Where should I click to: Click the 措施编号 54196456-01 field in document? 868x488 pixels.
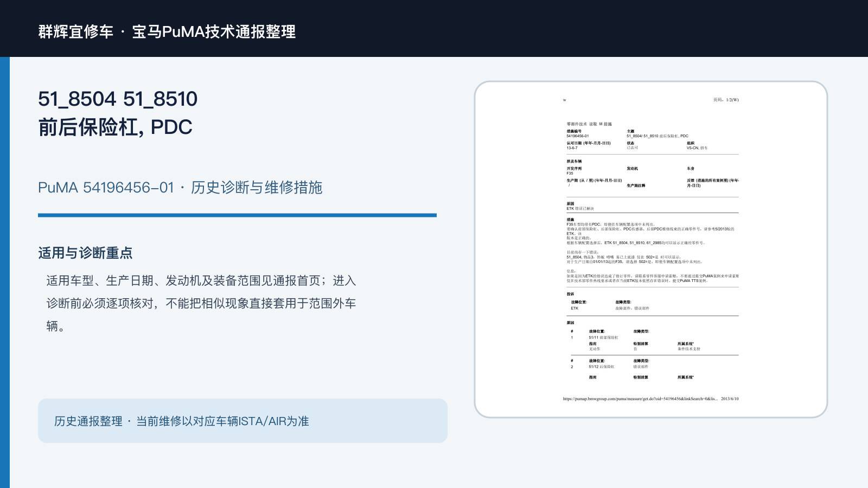click(578, 133)
